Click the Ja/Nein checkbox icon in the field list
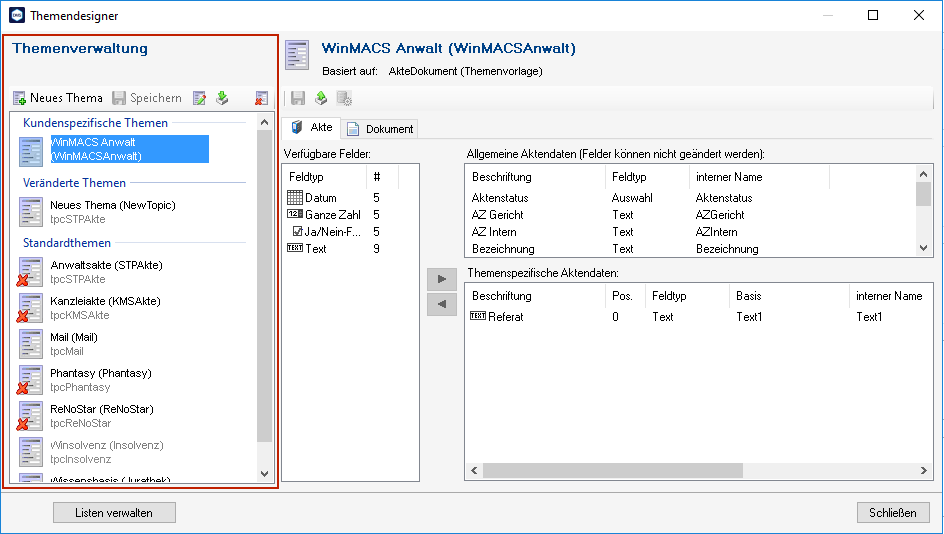The height and width of the screenshot is (534, 944). click(x=297, y=231)
